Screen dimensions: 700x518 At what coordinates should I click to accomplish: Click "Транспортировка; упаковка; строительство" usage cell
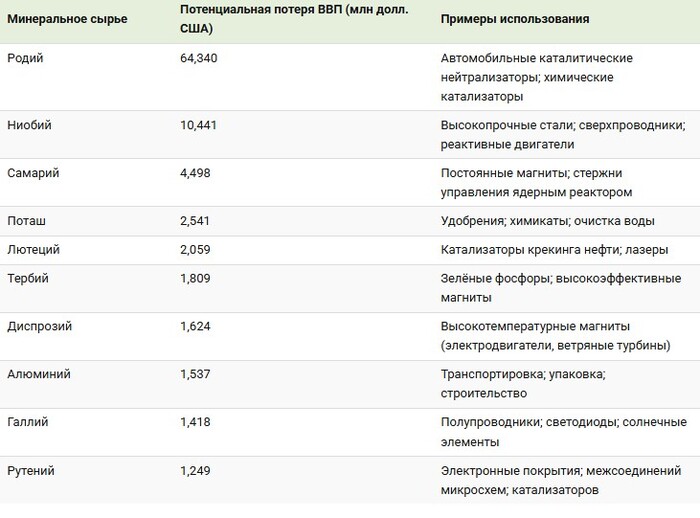[x=523, y=384]
